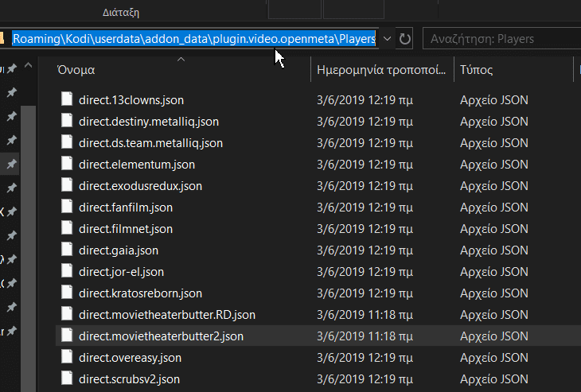Click the file icon of direct.overeasy.json

67,356
